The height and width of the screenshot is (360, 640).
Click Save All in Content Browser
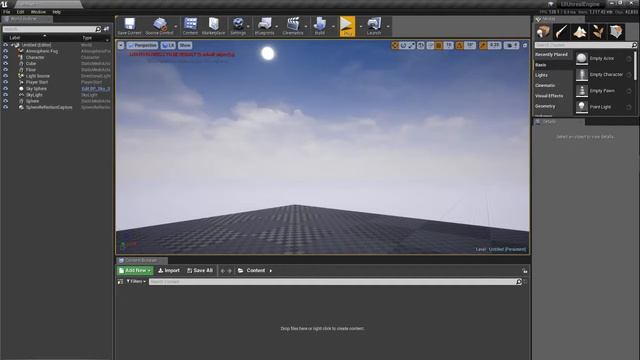coord(200,271)
